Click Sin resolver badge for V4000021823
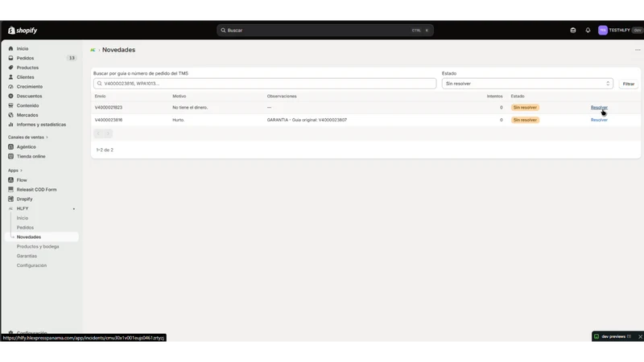This screenshot has height=362, width=644. coord(525,108)
